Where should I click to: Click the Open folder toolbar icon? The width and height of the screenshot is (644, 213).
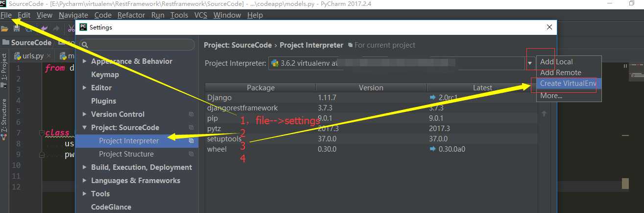click(5, 29)
